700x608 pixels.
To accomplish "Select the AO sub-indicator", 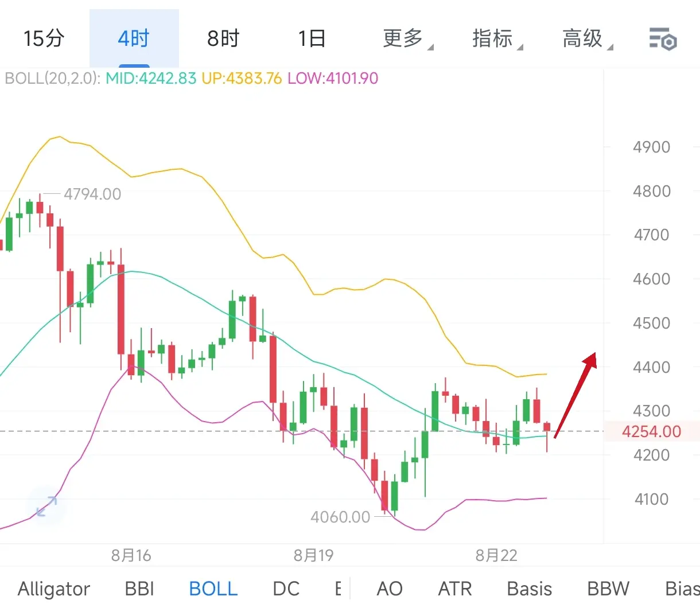I will [x=390, y=588].
